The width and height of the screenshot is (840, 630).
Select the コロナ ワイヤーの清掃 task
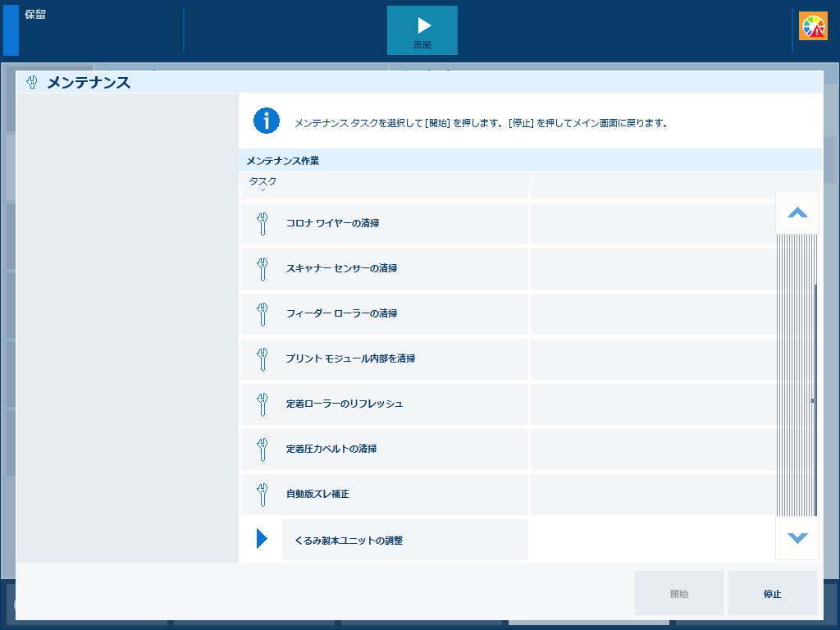click(385, 224)
